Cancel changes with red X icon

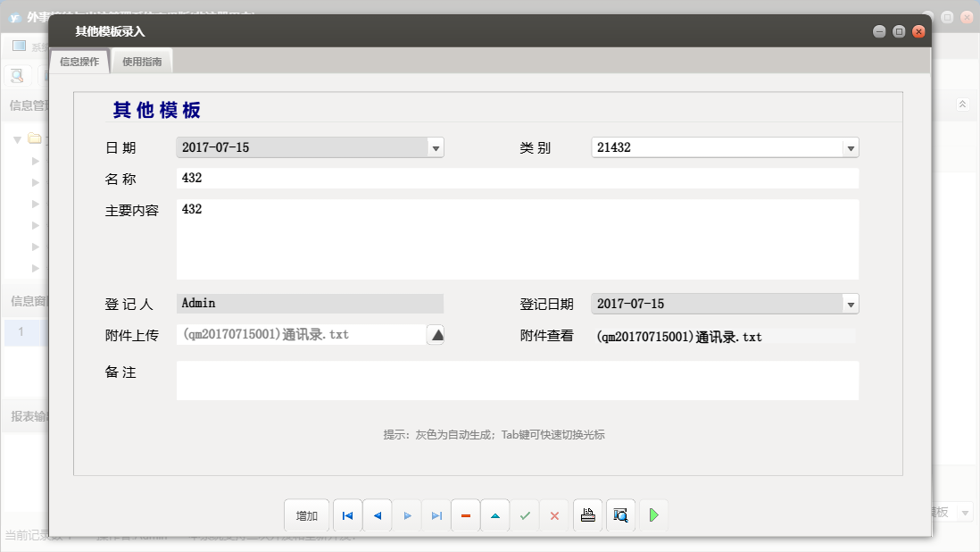tap(554, 514)
